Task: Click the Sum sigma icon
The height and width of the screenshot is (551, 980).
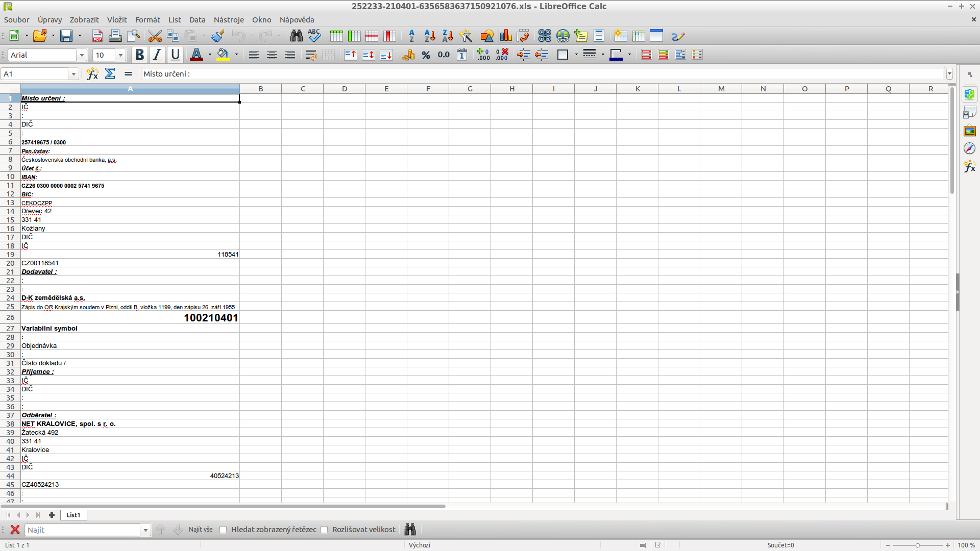Action: pos(110,74)
